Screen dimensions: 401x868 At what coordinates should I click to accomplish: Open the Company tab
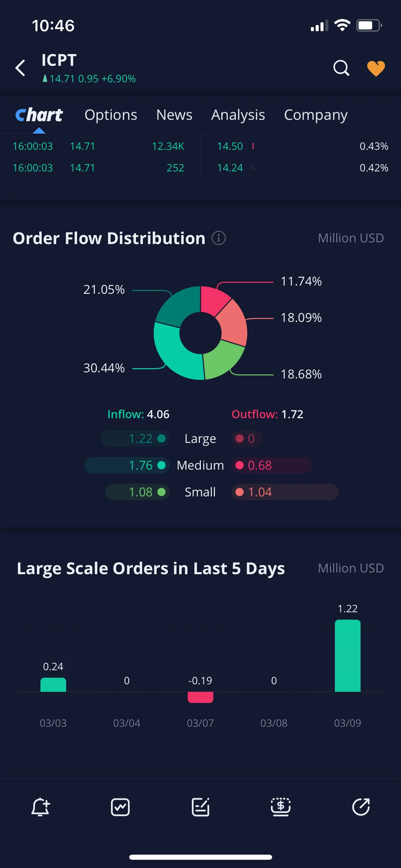pyautogui.click(x=316, y=115)
